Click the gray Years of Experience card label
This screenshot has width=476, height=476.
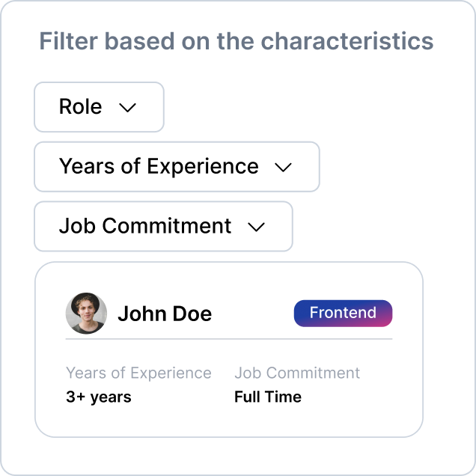[x=138, y=373]
